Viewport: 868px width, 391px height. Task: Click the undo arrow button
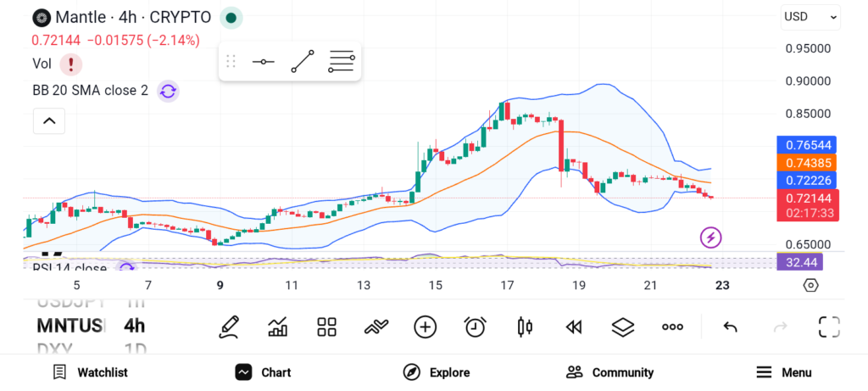coord(730,327)
